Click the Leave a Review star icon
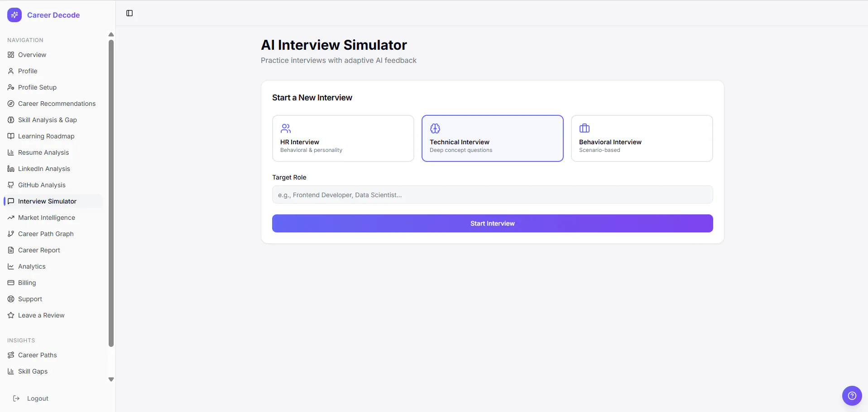The image size is (868, 412). [11, 315]
